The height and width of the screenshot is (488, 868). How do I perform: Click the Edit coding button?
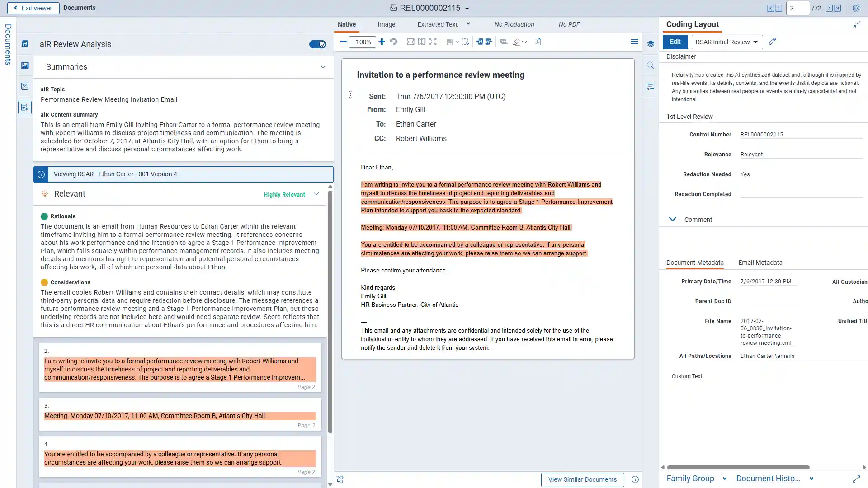click(x=675, y=42)
